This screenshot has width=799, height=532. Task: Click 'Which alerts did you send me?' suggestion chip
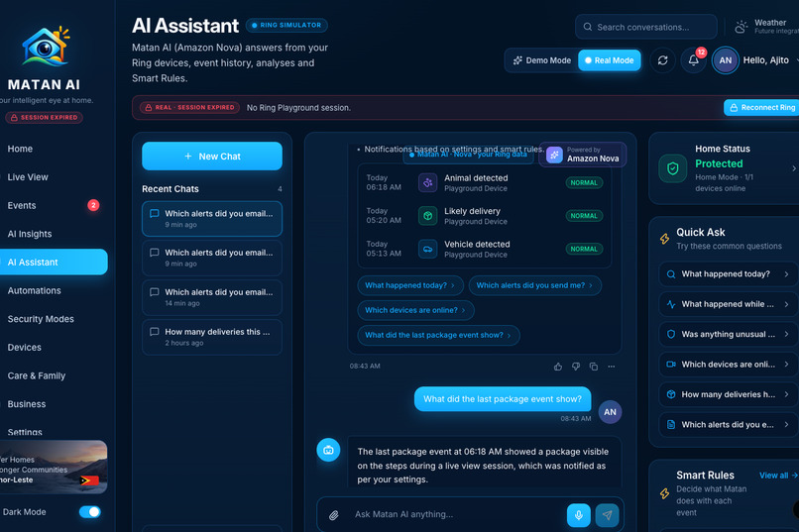click(x=534, y=285)
